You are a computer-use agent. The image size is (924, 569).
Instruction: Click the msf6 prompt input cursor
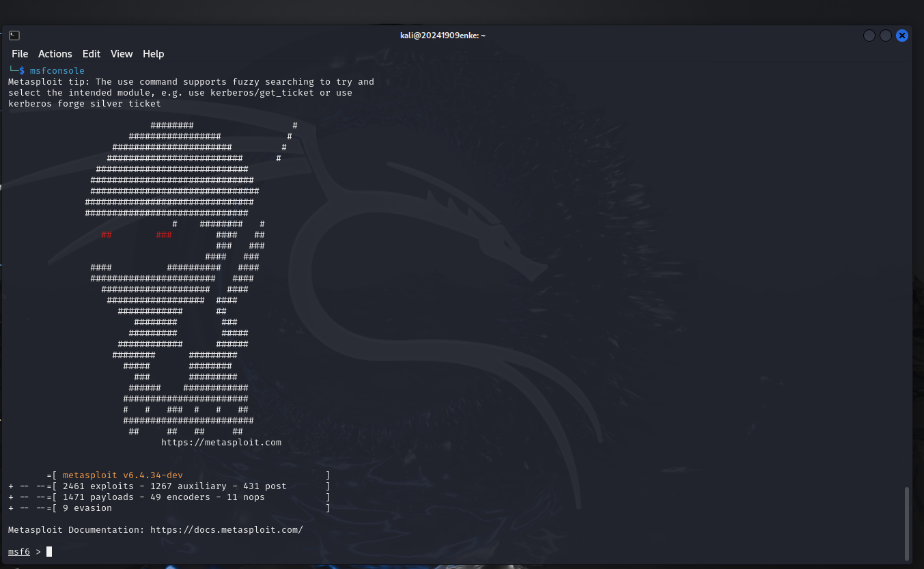coord(49,551)
